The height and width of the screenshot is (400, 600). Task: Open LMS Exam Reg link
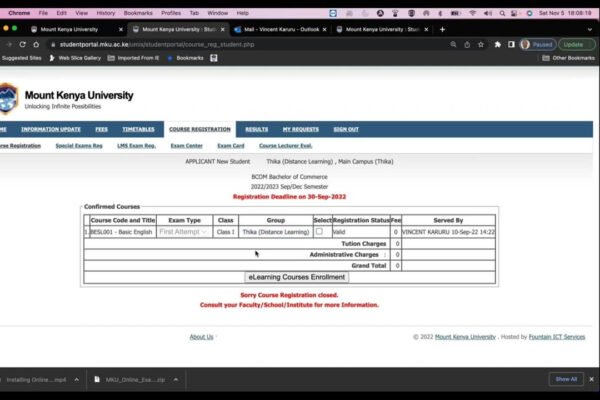[x=136, y=146]
